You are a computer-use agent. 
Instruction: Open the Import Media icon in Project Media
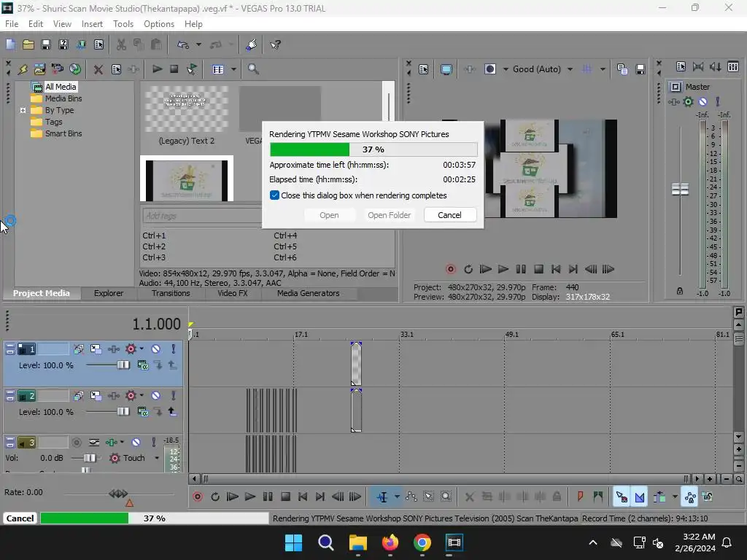point(39,69)
